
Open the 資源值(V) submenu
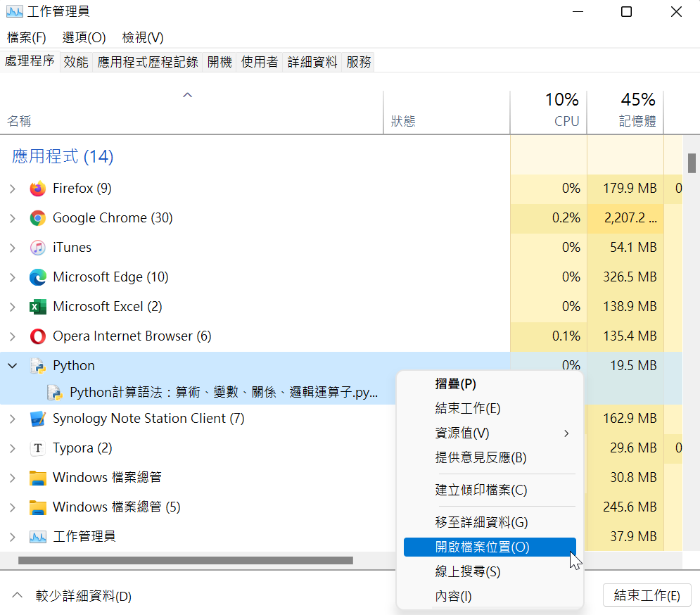[490, 433]
